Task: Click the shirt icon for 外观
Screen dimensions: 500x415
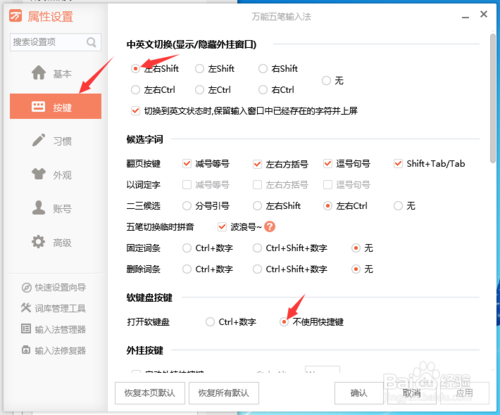Action: click(39, 174)
